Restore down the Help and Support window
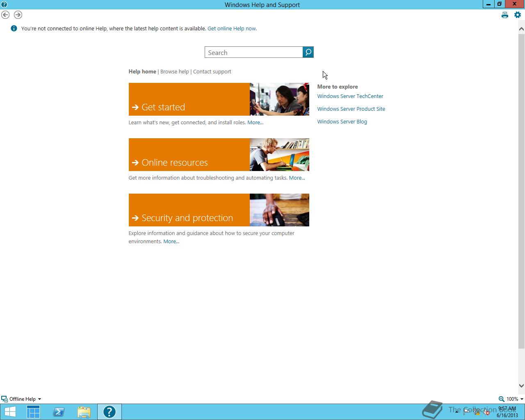 click(499, 4)
